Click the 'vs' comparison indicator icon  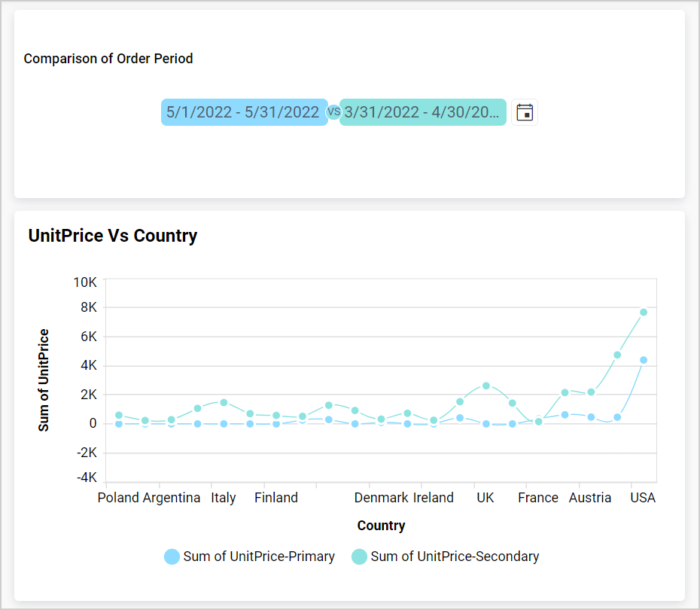pos(333,111)
